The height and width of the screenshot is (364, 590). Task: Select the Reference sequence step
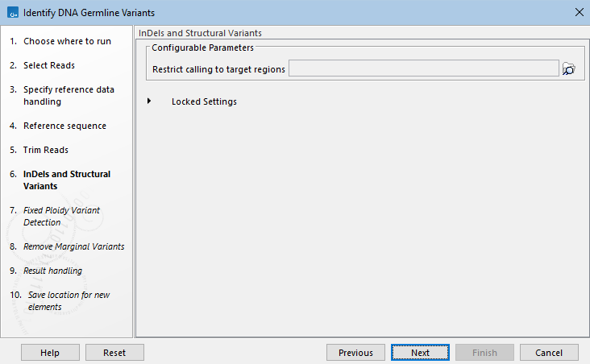tap(64, 126)
